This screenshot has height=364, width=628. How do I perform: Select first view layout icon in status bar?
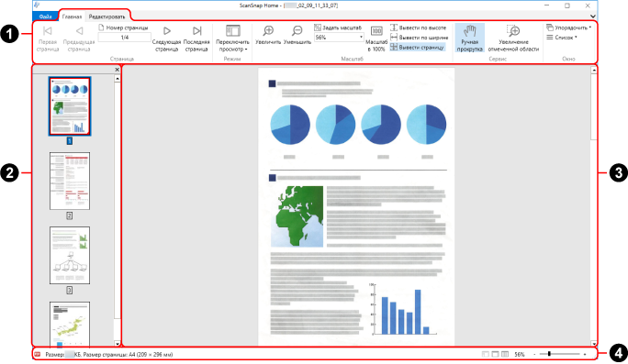pos(486,355)
